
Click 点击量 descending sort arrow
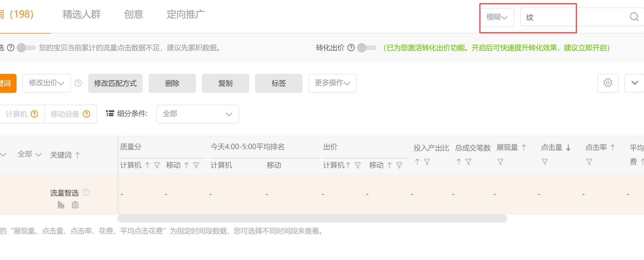tap(568, 147)
